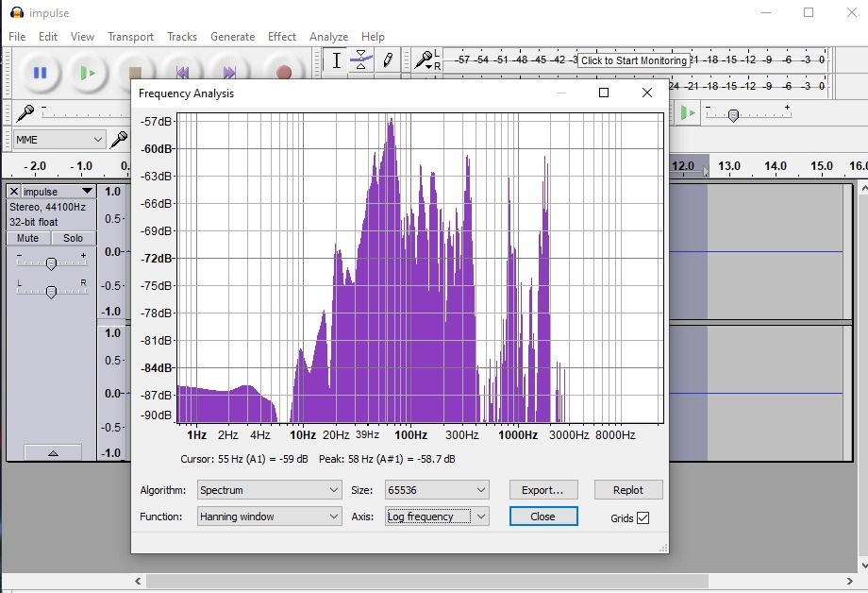Click the Audacity headphones app icon
This screenshot has width=868, height=593.
point(17,12)
